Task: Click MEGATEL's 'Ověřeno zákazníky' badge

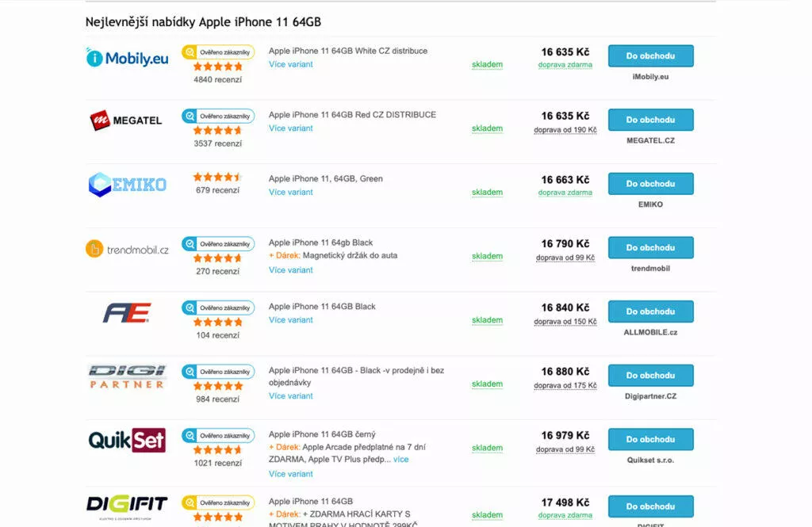Action: [218, 116]
